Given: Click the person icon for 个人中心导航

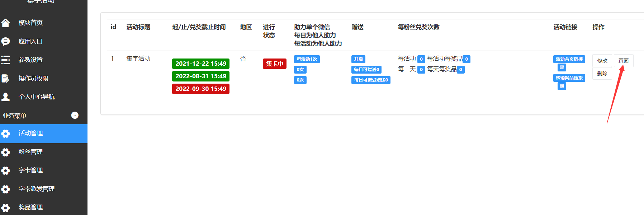Looking at the screenshot, I should (6, 97).
